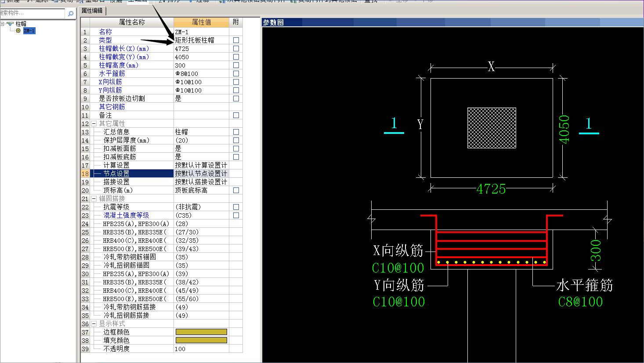Tick the 附 checkbox for 扣减板面筋
Screen dimensions: 644x363
[x=236, y=148]
